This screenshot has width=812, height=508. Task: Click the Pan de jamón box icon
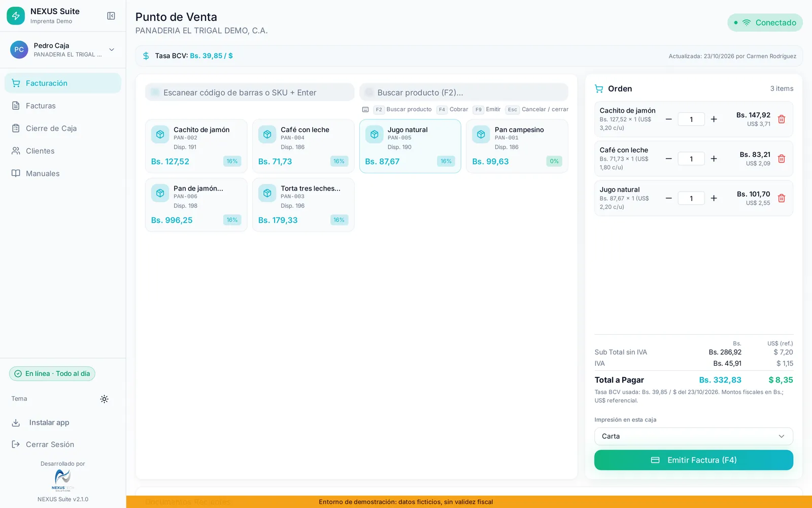pos(160,193)
